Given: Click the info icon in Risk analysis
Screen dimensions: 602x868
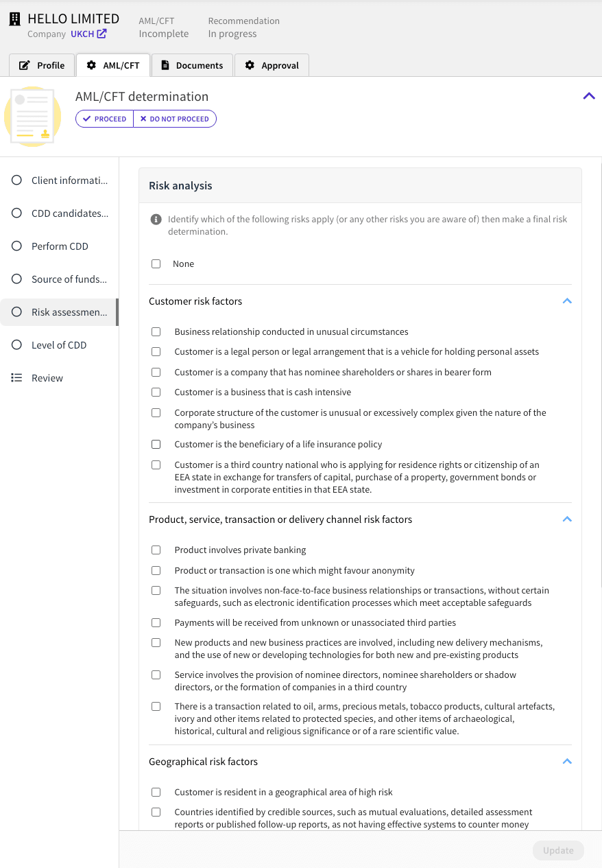Looking at the screenshot, I should [x=156, y=220].
